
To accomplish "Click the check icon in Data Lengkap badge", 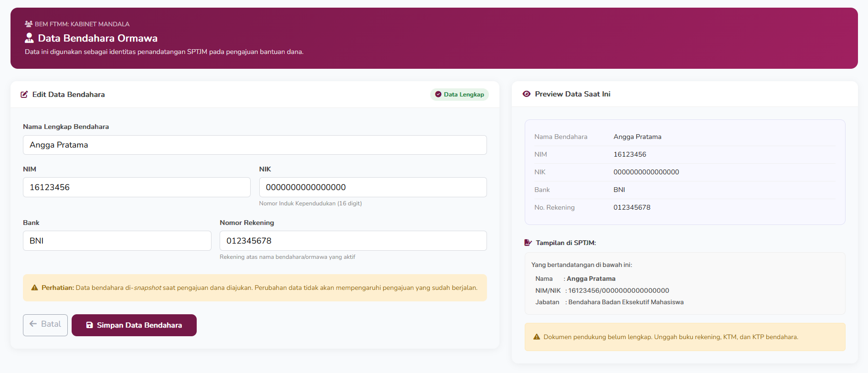I will pyautogui.click(x=438, y=95).
